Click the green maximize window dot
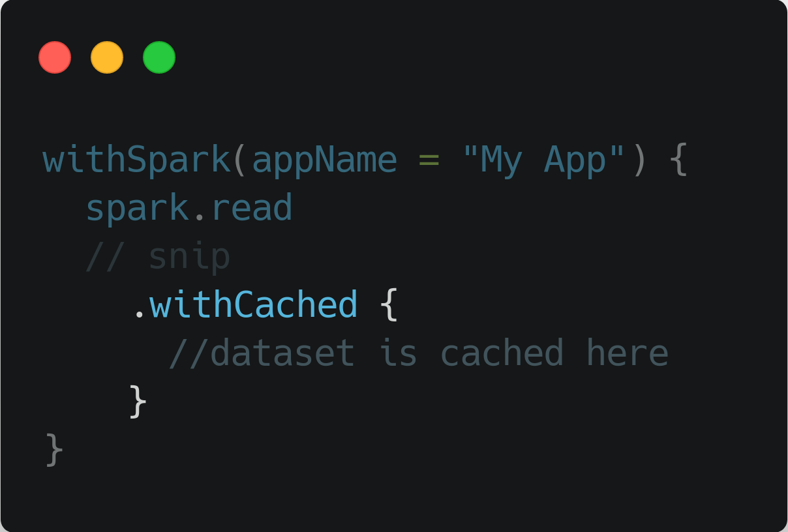Screen dimensions: 788x532 pos(159,57)
